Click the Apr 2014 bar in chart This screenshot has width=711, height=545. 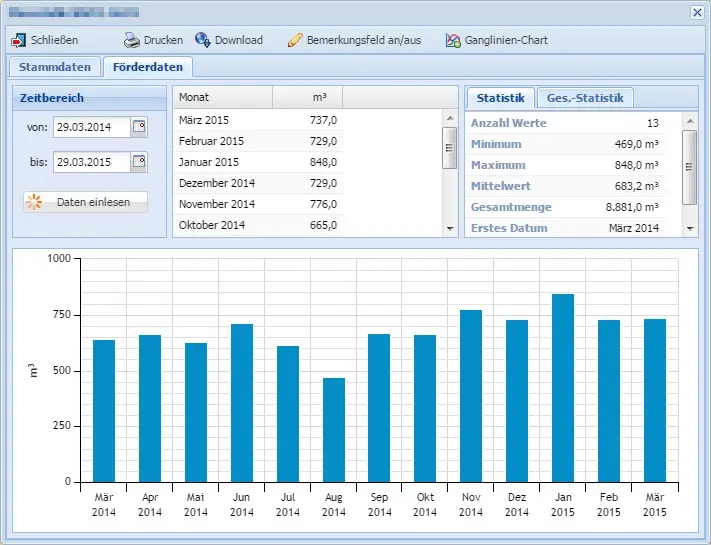pos(150,409)
